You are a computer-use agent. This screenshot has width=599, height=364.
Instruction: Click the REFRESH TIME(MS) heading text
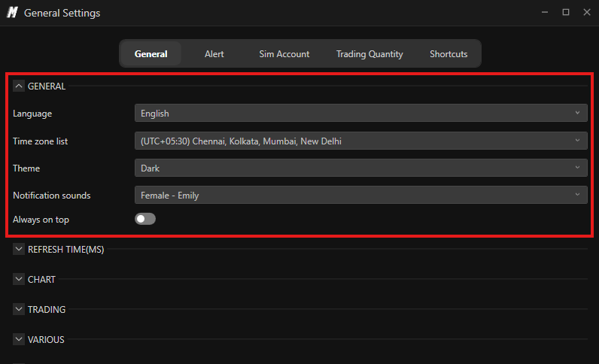(x=65, y=250)
